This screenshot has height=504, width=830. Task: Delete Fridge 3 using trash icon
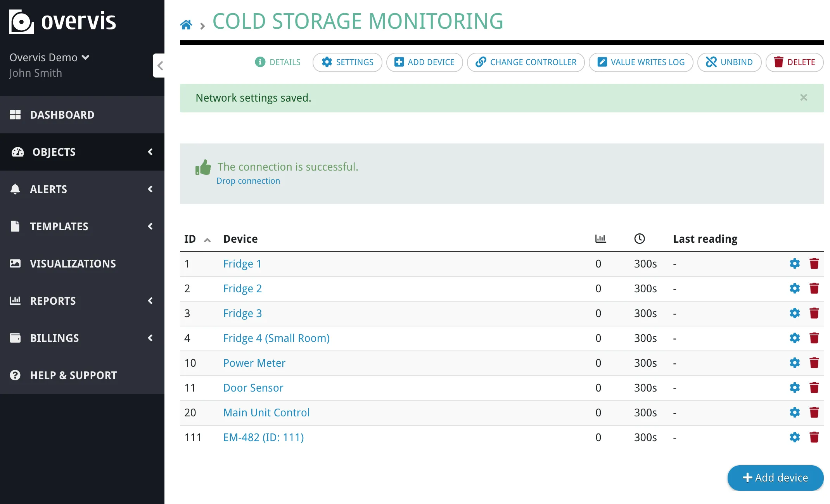814,313
